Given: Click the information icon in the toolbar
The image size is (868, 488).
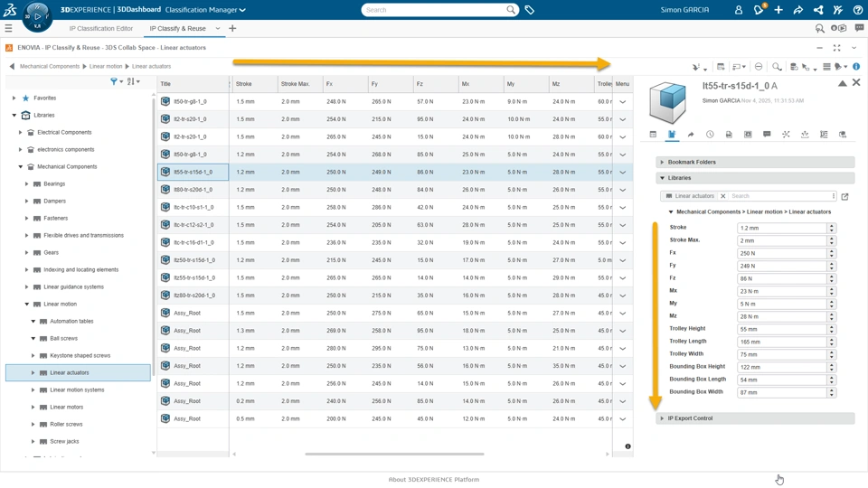Looking at the screenshot, I should click(x=856, y=66).
